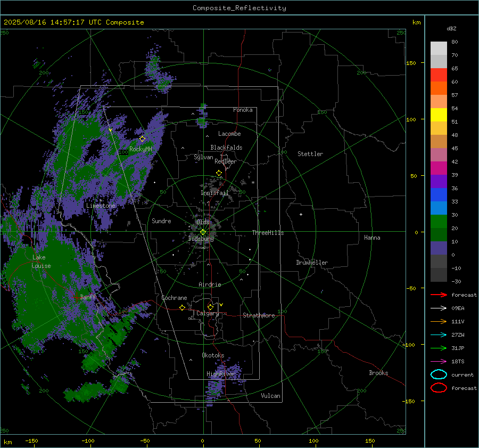Pick the lightest gray 70-80 dBZ swatch
This screenshot has height=448, width=479.
[x=439, y=48]
